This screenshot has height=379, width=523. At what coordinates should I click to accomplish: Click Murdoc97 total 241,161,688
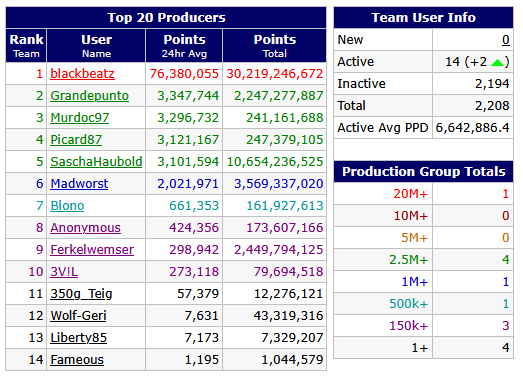click(x=285, y=118)
